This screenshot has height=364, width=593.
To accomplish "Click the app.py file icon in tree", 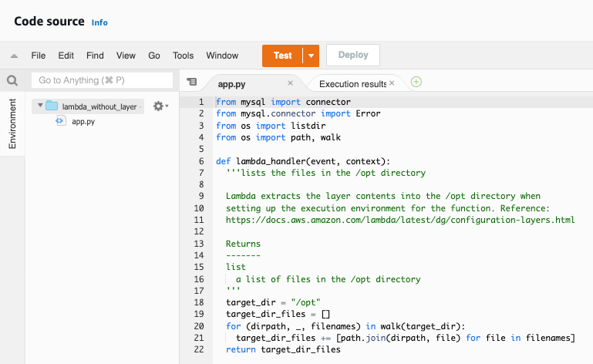I will (59, 121).
